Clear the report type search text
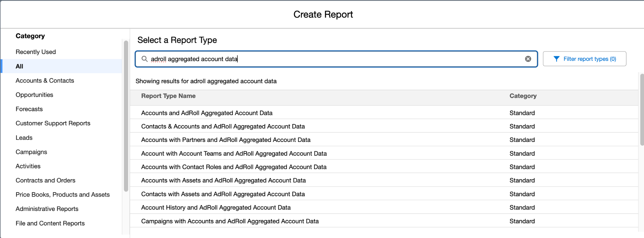Image resolution: width=644 pixels, height=238 pixels. pyautogui.click(x=528, y=59)
